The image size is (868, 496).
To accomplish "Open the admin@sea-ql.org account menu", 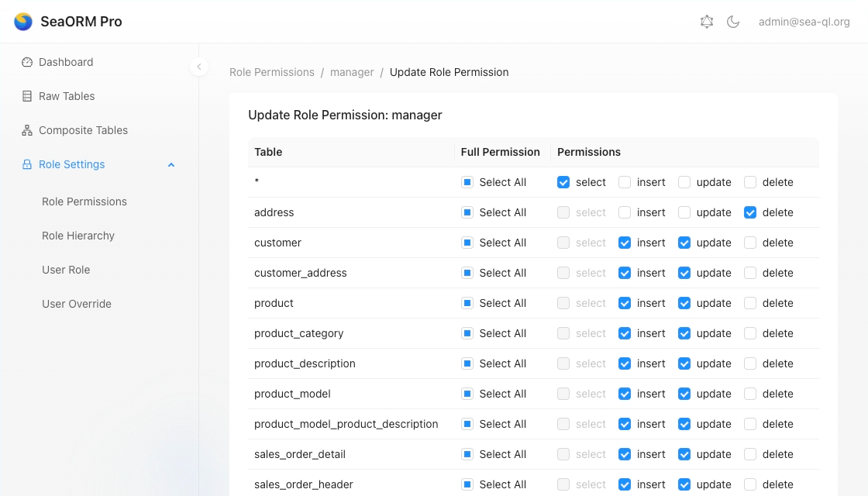I will (804, 22).
